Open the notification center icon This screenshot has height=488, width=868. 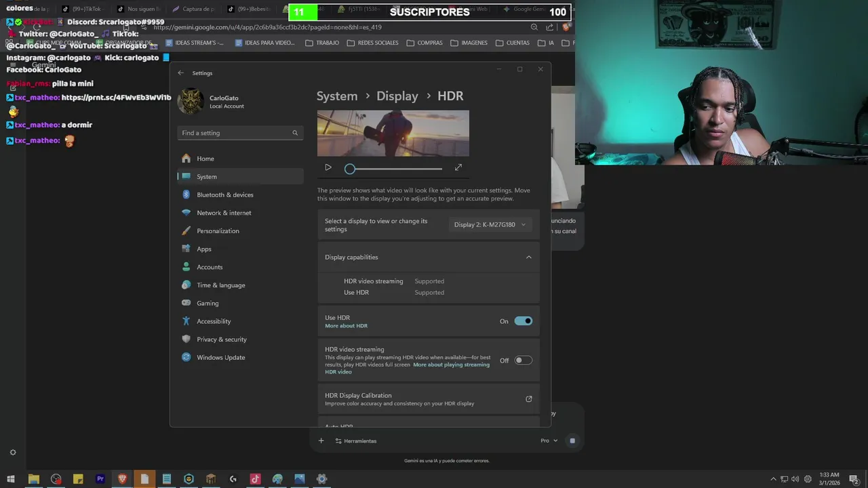(x=854, y=479)
